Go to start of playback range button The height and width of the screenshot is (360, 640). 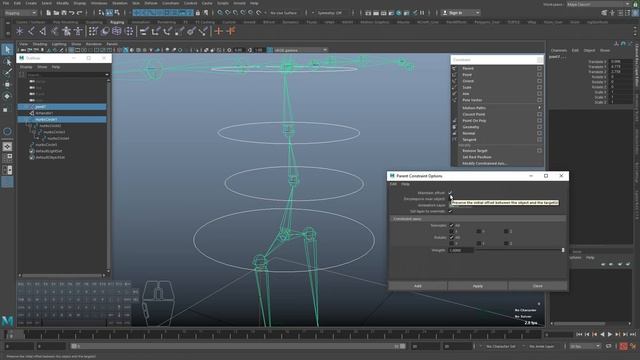[579, 334]
